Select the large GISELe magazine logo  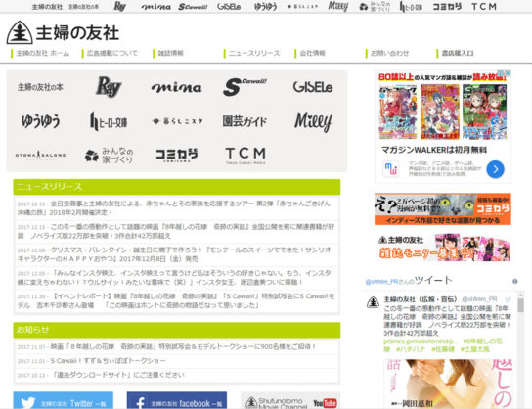(313, 87)
